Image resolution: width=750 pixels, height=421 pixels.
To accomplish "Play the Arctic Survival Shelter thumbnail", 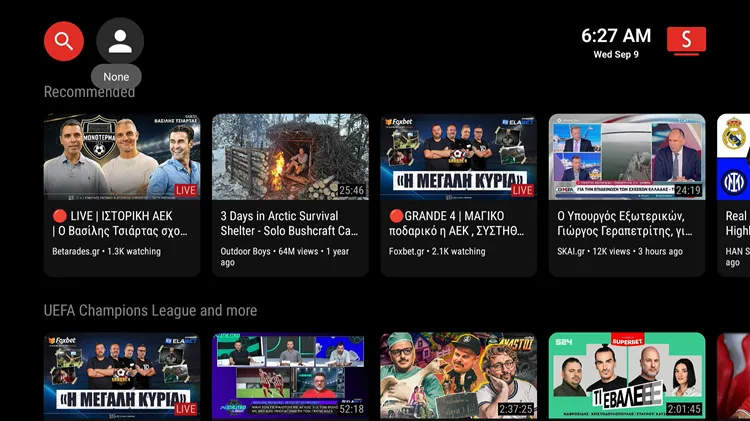I will [x=290, y=157].
